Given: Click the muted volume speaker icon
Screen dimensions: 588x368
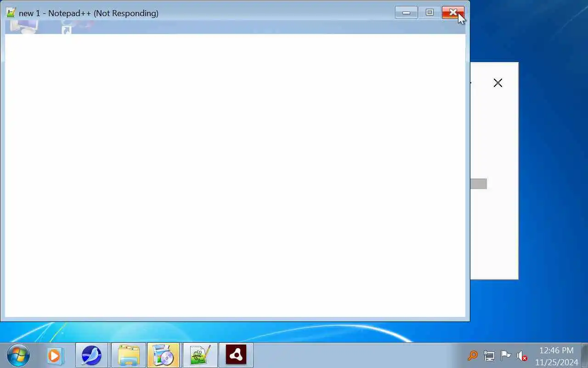Looking at the screenshot, I should point(522,356).
